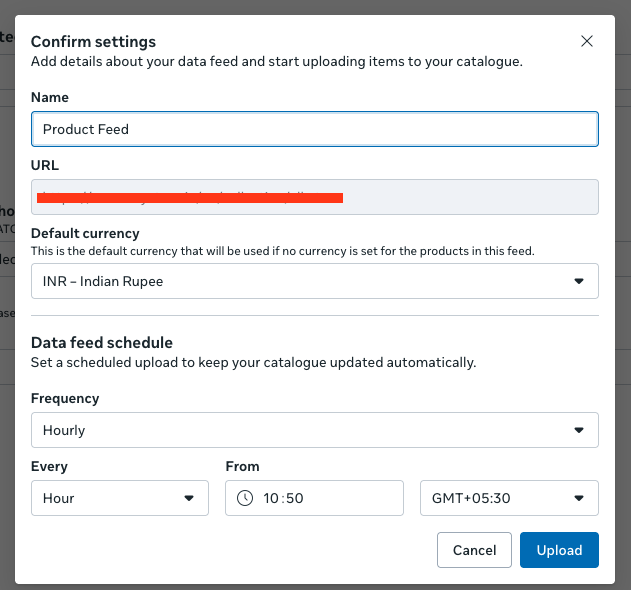
Task: Open the GMT+05:30 timezone dropdown
Action: [x=508, y=498]
